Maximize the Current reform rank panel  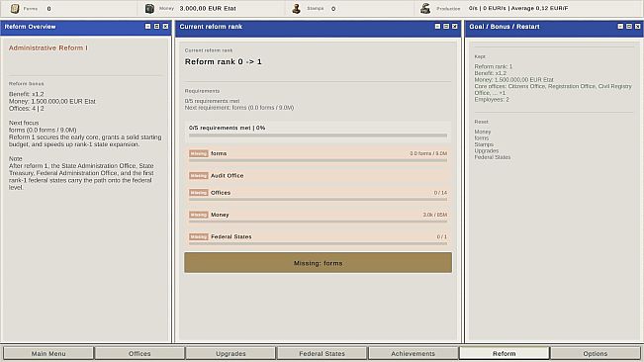coord(446,27)
